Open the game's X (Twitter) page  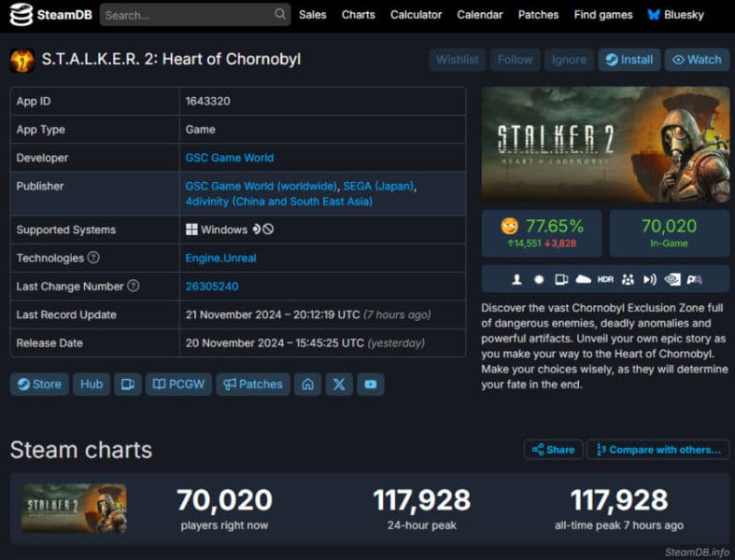pos(339,385)
